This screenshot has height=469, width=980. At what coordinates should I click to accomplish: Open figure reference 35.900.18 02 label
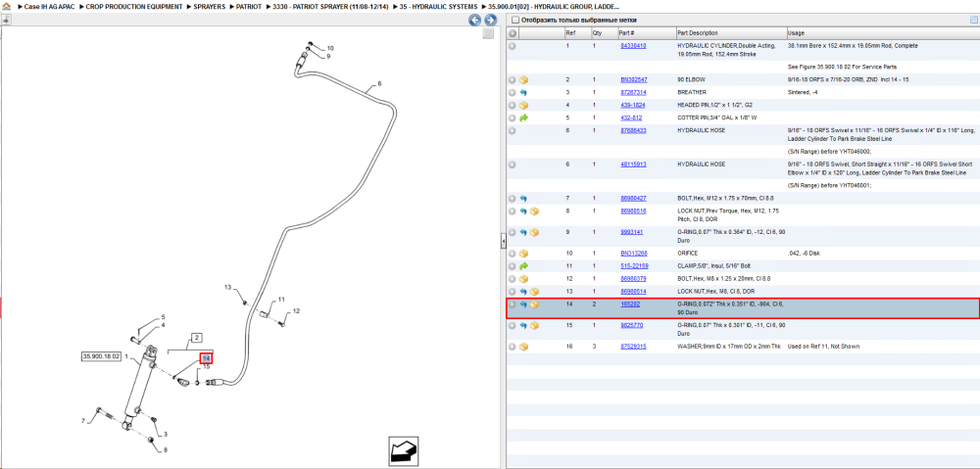(x=101, y=356)
